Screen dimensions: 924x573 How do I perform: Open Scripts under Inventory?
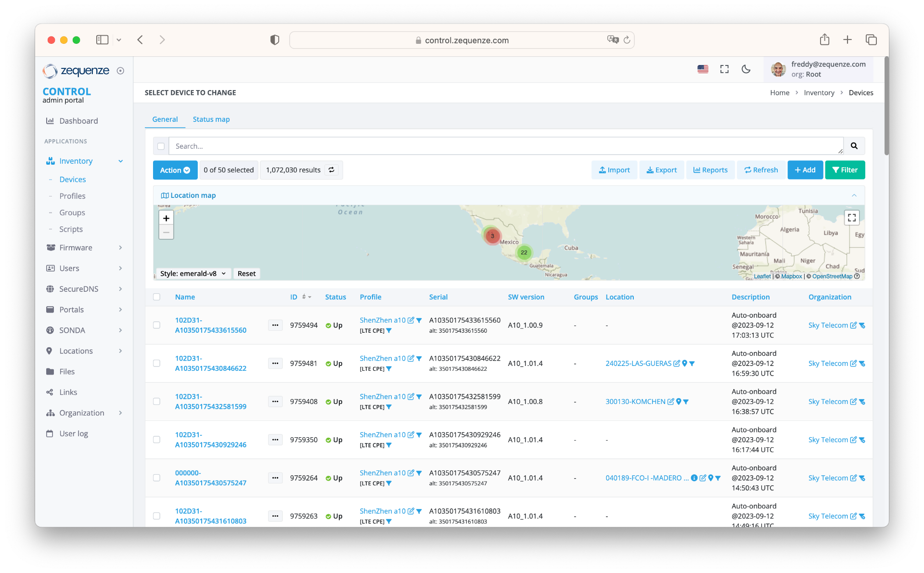pos(71,229)
